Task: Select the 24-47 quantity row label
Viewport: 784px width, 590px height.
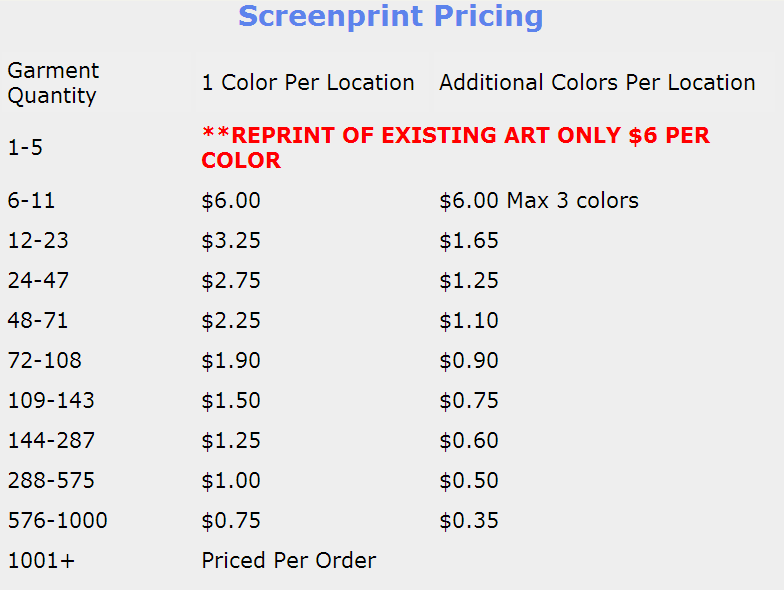Action: 38,281
